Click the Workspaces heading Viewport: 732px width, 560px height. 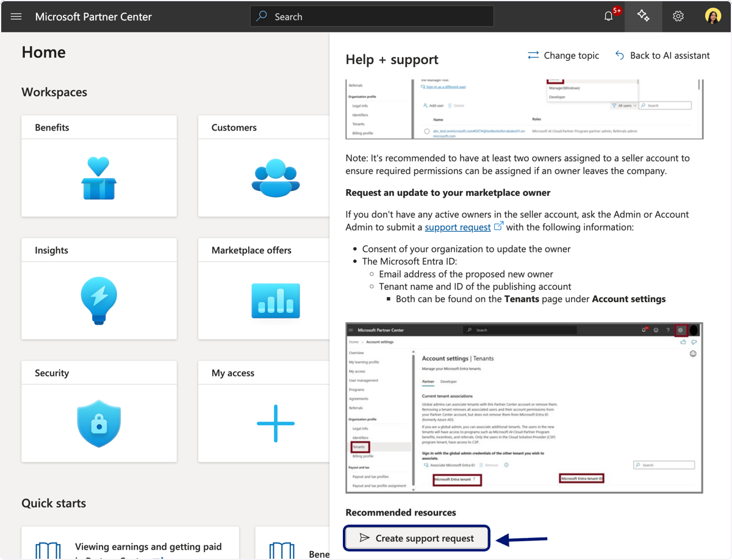pyautogui.click(x=54, y=92)
